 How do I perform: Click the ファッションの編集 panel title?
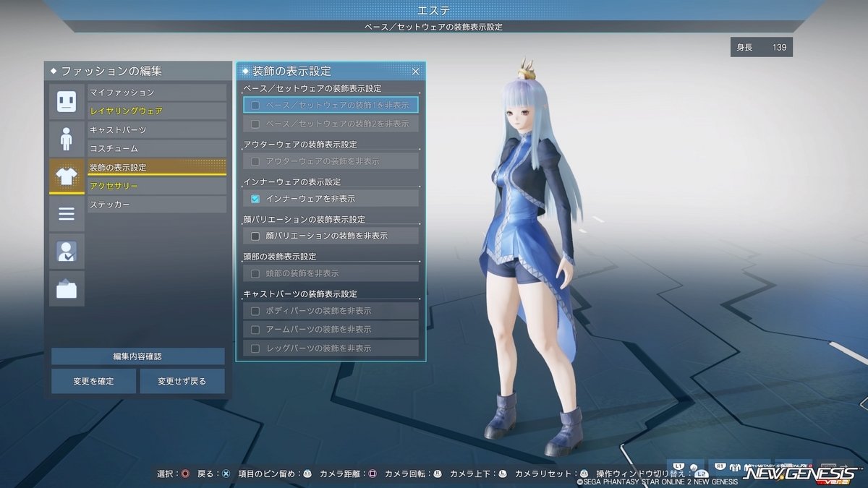click(111, 72)
